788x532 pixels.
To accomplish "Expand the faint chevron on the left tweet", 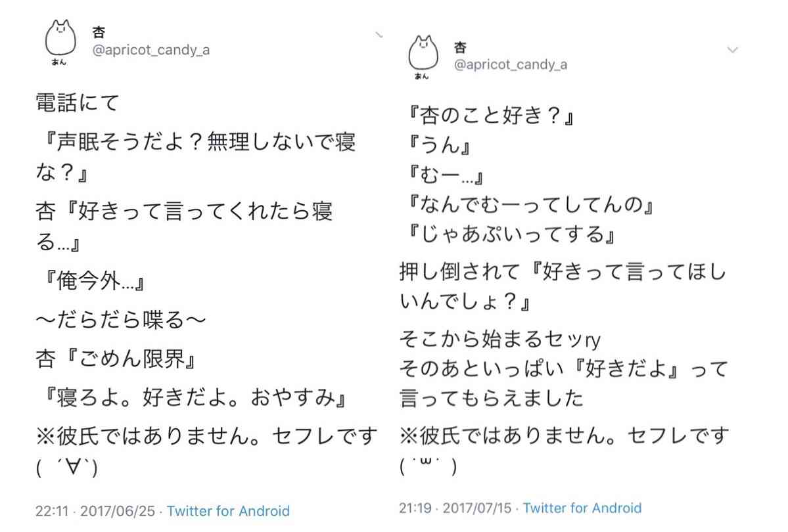I will coord(379,35).
